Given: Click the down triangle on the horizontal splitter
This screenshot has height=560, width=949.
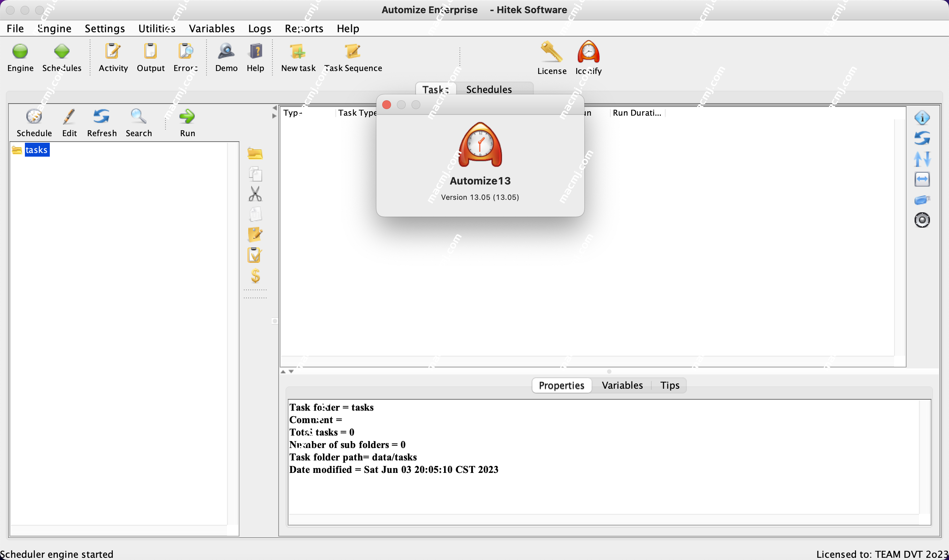Looking at the screenshot, I should [x=291, y=372].
